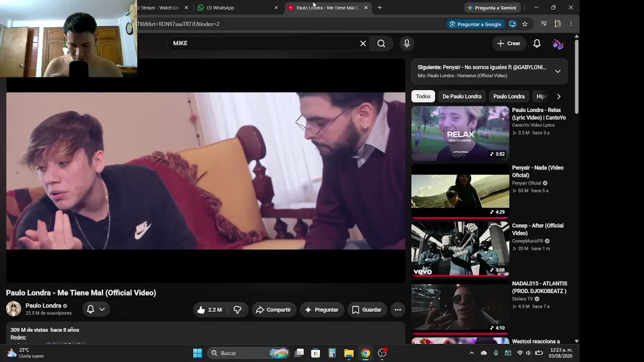Open the taskbar weather widget
Image resolution: width=644 pixels, height=362 pixels.
tap(26, 353)
